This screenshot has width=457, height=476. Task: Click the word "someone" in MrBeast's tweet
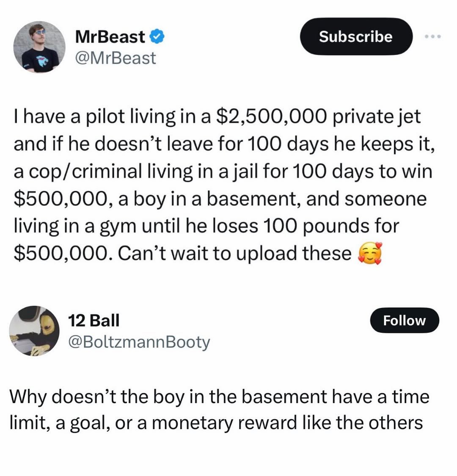(386, 199)
